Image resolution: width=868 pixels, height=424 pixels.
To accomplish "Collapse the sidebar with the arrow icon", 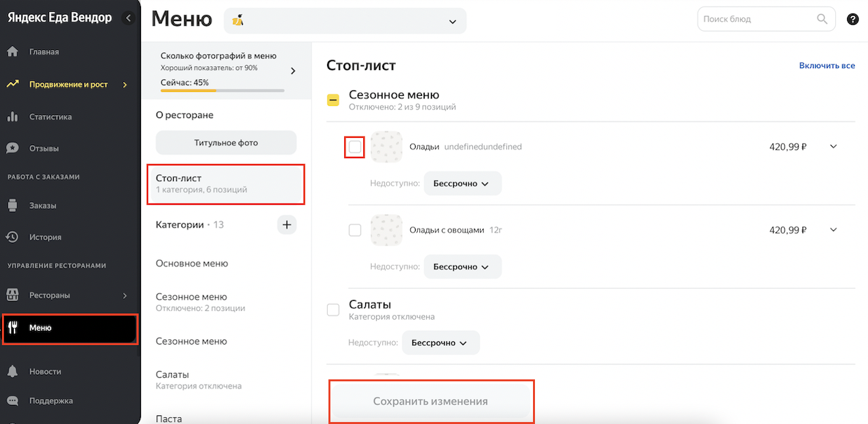I will [128, 18].
